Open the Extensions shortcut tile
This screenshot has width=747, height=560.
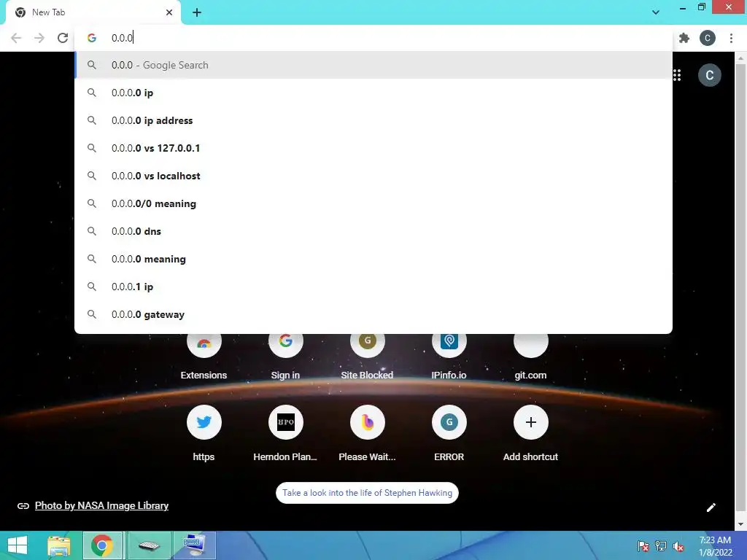coord(204,357)
